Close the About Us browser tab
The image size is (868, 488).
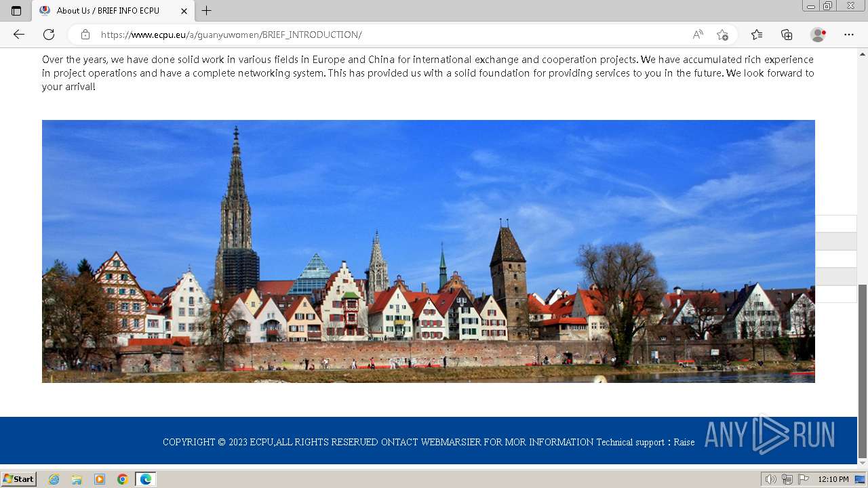click(x=184, y=11)
